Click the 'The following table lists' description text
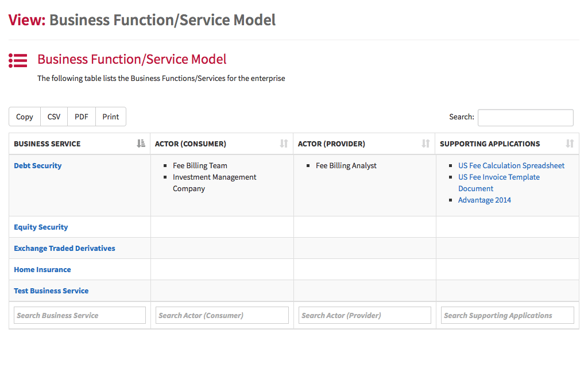 tap(161, 78)
